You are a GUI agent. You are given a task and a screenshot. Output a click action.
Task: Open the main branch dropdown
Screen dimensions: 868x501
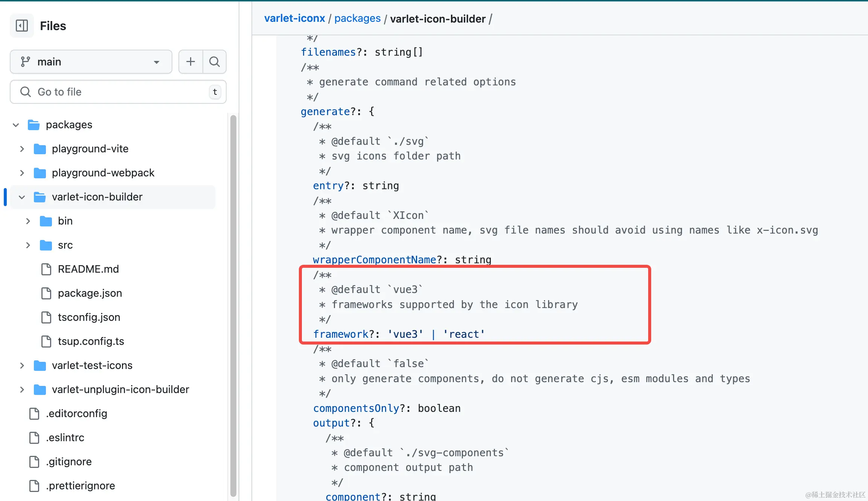(91, 62)
